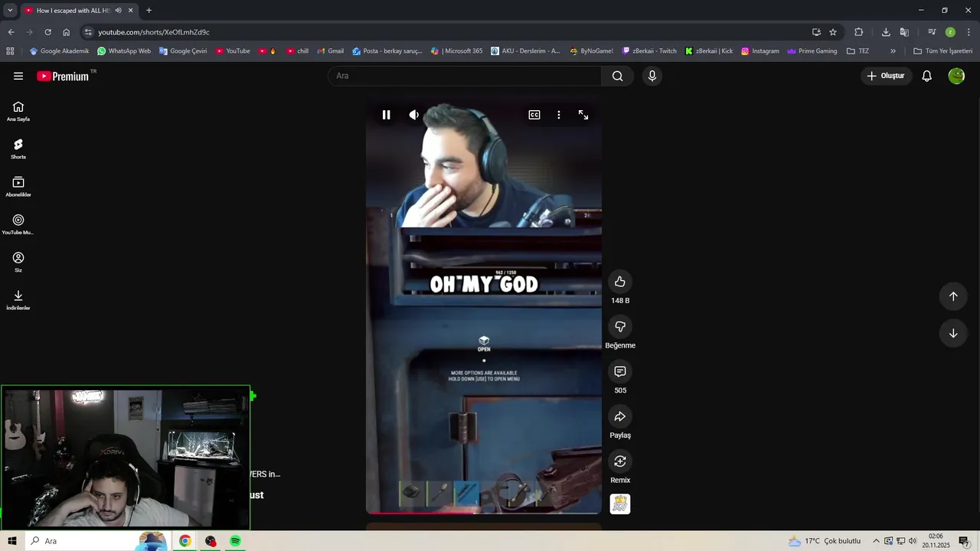Viewport: 980px width, 551px height.
Task: Open the YouTube hamburger guide menu
Action: [x=18, y=76]
